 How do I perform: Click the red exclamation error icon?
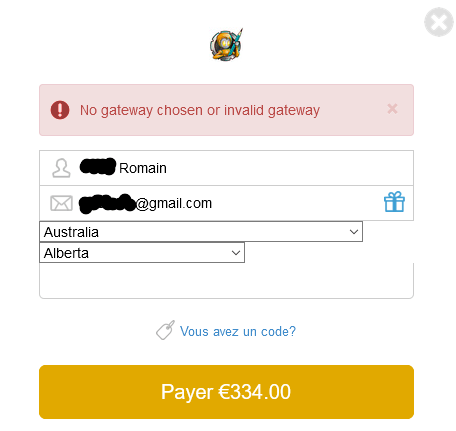pyautogui.click(x=60, y=110)
